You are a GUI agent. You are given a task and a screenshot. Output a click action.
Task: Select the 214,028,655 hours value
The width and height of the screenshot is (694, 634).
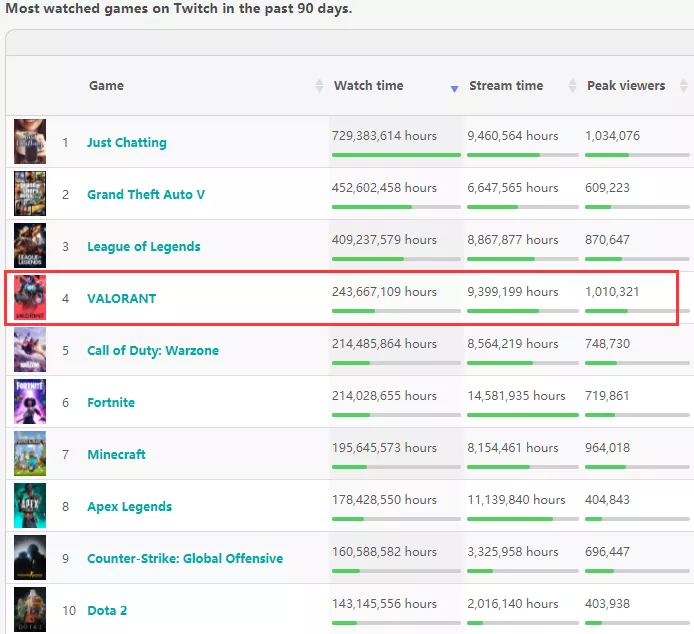point(384,396)
